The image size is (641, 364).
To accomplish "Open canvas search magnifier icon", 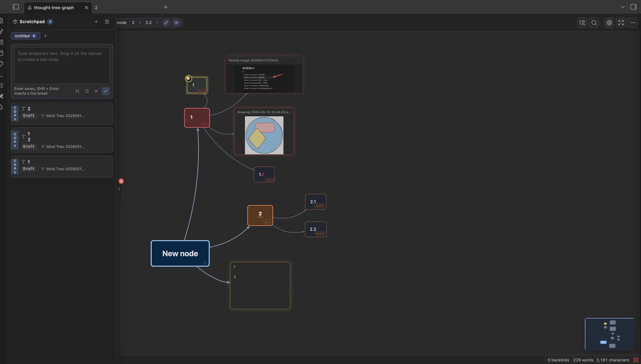I will [x=594, y=23].
